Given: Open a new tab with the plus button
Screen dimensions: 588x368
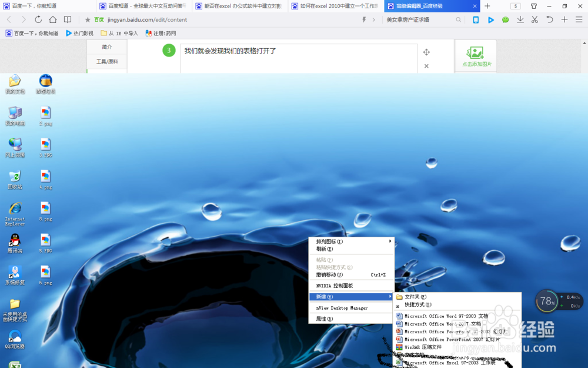Looking at the screenshot, I should tap(487, 6).
